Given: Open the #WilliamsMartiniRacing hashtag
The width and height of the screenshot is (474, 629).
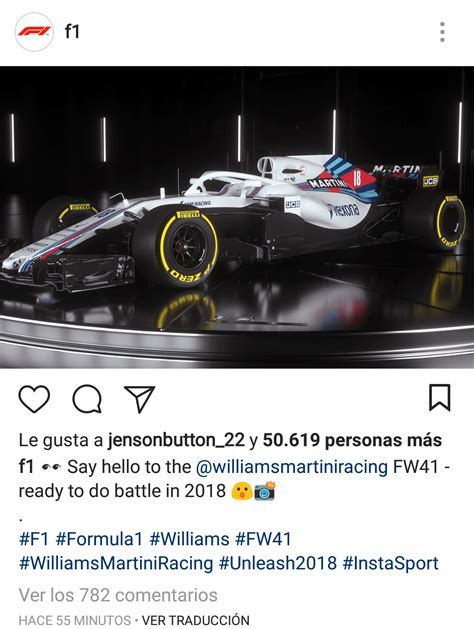Looking at the screenshot, I should (x=116, y=563).
